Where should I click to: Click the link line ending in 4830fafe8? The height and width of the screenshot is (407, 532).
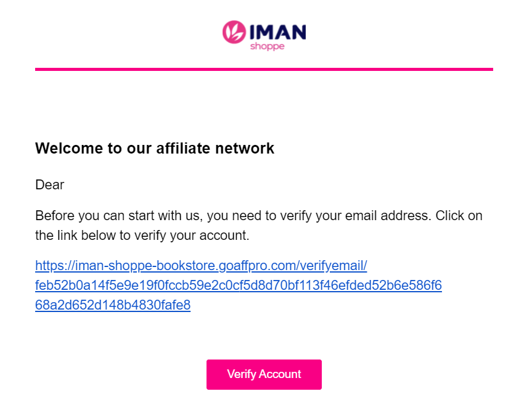click(x=113, y=305)
